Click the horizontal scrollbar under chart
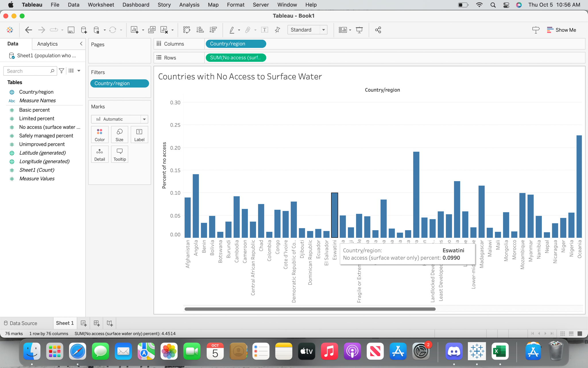This screenshot has height=368, width=588. click(310, 309)
